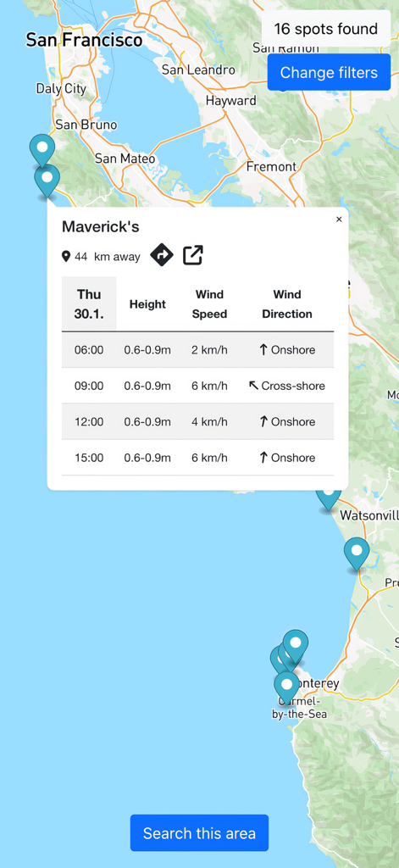Click the Wind Speed column header
The image size is (399, 868).
click(209, 304)
